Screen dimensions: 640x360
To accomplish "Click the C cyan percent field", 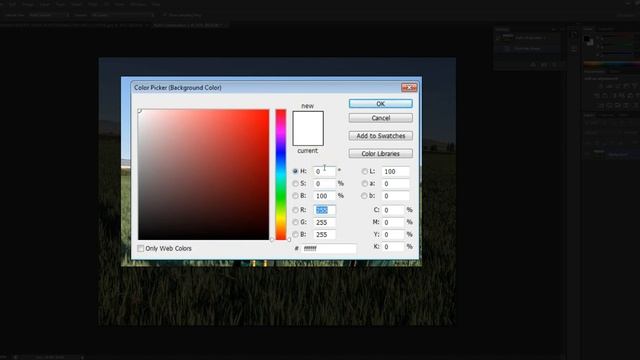I will coord(393,210).
